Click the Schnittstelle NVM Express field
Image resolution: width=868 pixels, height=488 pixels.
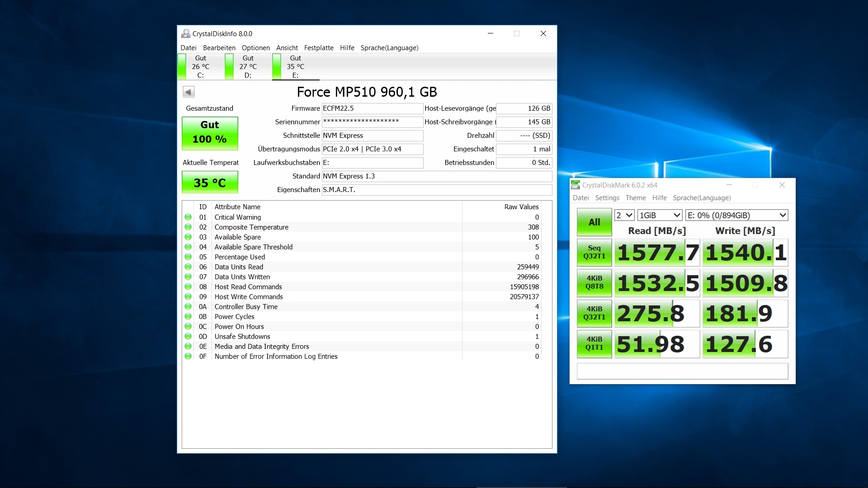(x=373, y=136)
